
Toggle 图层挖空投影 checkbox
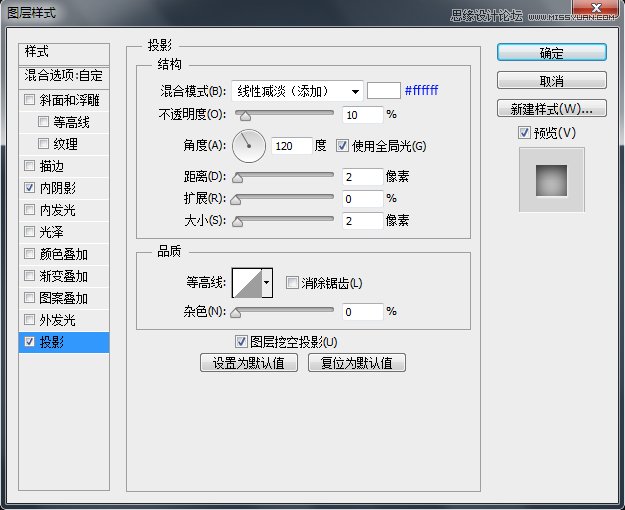(240, 342)
